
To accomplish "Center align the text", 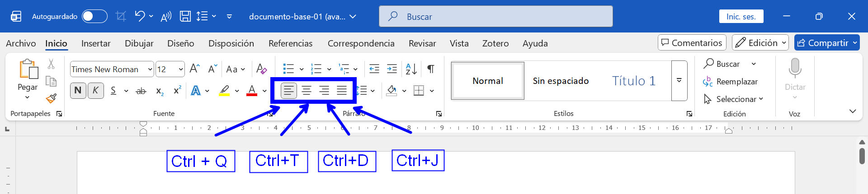I will pyautogui.click(x=307, y=91).
